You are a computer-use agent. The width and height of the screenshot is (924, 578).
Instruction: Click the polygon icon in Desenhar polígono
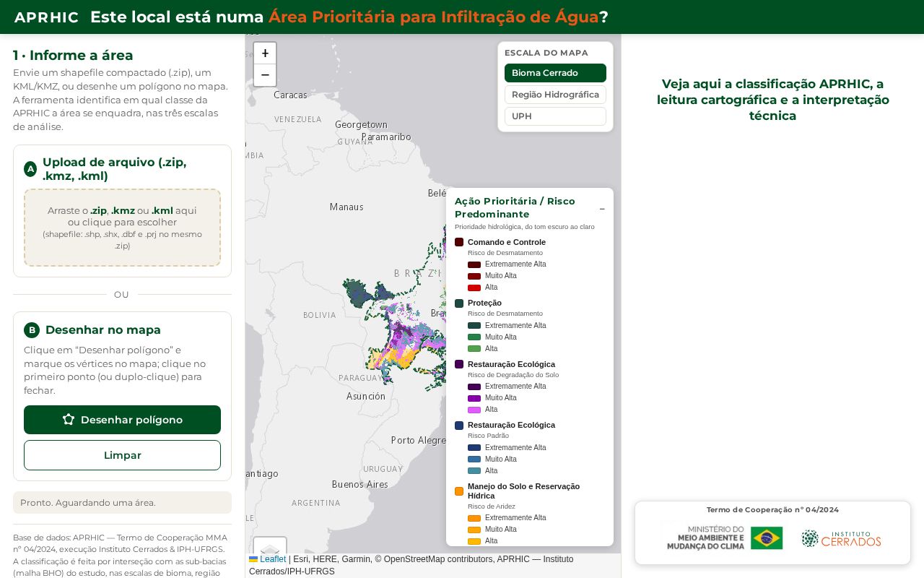[x=69, y=419]
